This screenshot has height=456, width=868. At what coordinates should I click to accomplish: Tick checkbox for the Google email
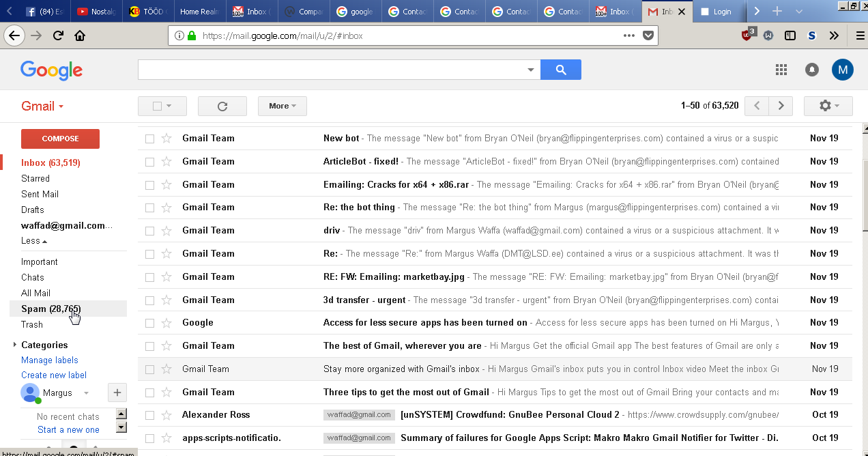coord(149,323)
